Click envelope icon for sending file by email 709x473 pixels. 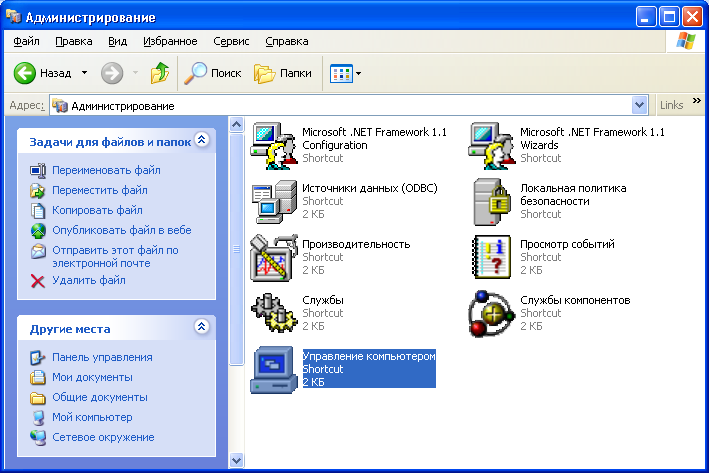[x=38, y=251]
